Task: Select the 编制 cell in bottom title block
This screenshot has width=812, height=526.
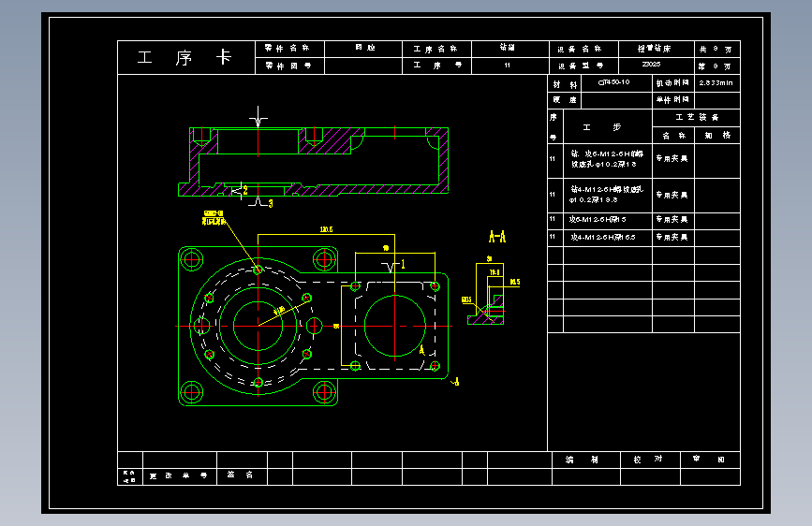Action: pyautogui.click(x=586, y=460)
